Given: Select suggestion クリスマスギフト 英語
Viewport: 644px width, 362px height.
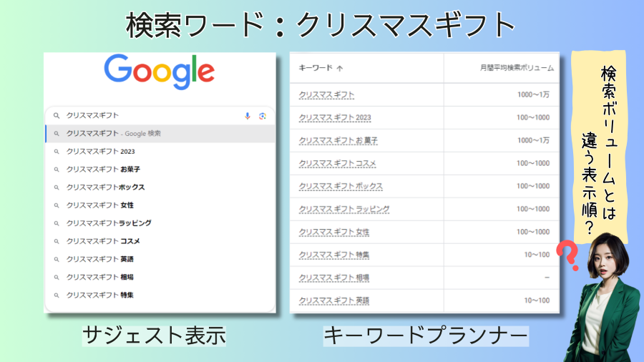Looking at the screenshot, I should tap(160, 259).
